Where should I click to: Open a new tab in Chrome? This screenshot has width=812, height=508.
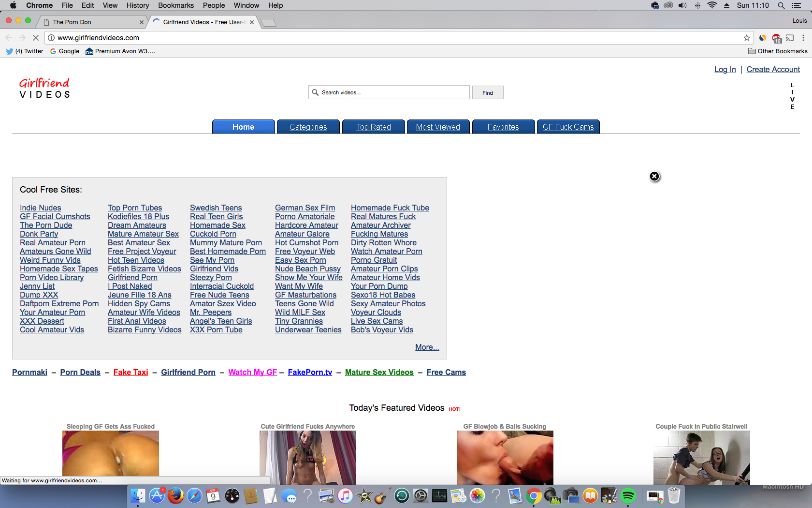(x=268, y=23)
